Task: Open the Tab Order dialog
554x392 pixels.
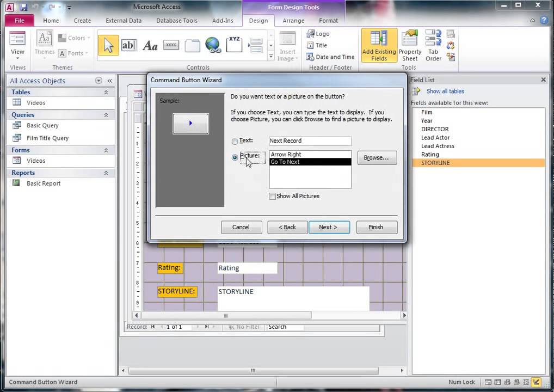Action: click(433, 45)
